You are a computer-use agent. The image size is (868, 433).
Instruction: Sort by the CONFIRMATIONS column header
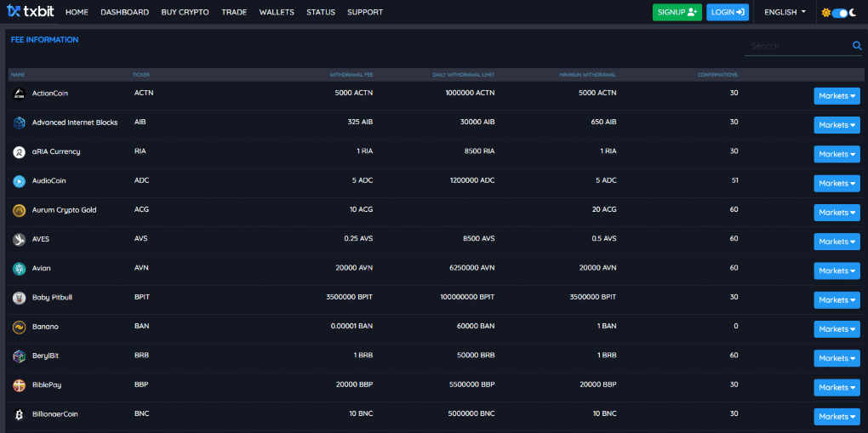point(717,75)
